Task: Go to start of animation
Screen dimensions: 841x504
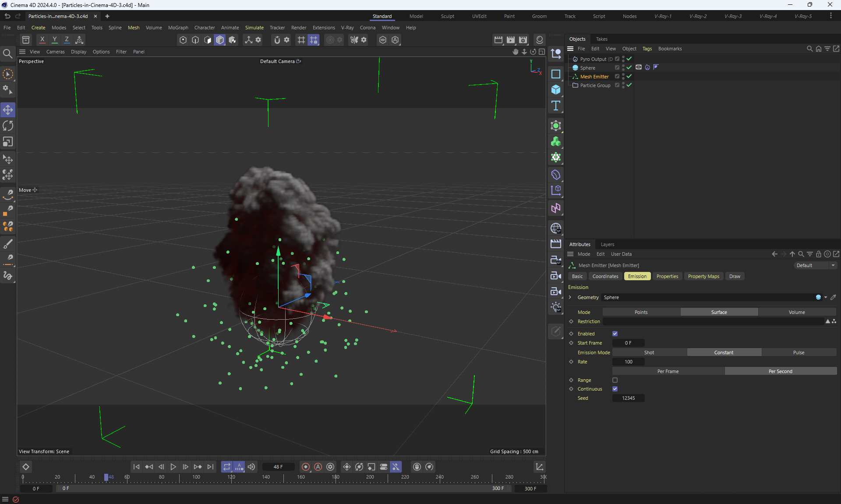Action: click(x=136, y=467)
